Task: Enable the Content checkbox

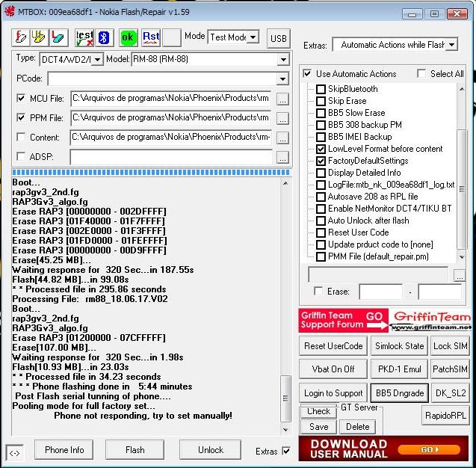Action: tap(21, 137)
